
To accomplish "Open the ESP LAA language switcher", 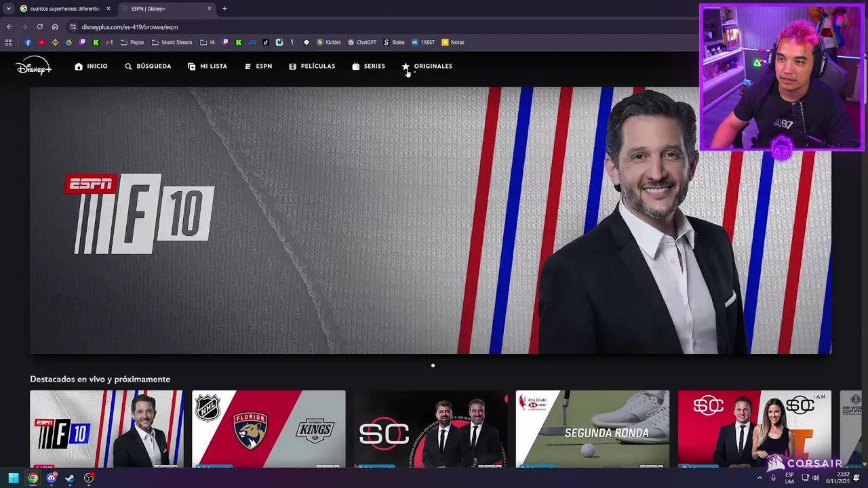I will click(x=790, y=478).
